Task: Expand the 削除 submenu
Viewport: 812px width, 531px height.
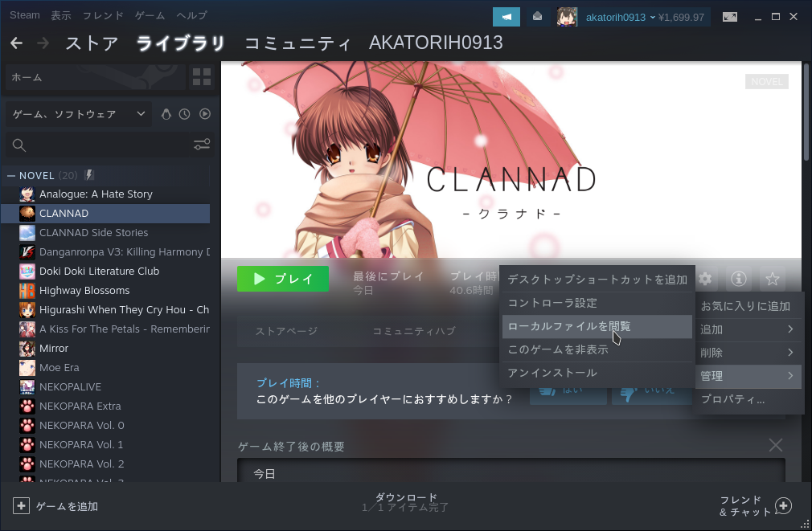Action: tap(748, 353)
